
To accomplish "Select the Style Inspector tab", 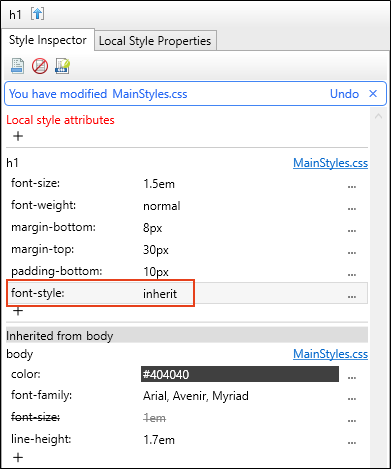I will pos(48,40).
